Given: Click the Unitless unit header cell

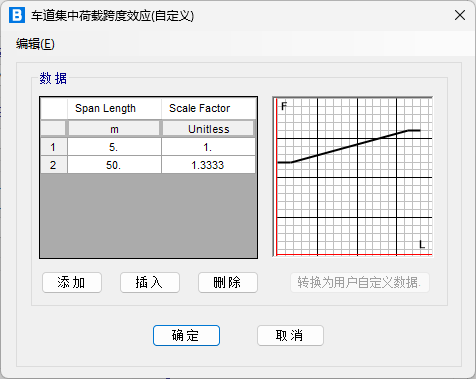Looking at the screenshot, I should [208, 129].
